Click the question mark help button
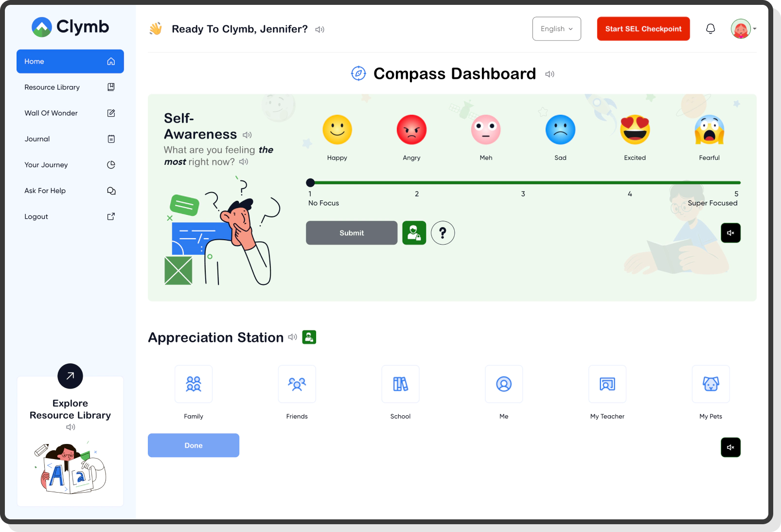 443,233
